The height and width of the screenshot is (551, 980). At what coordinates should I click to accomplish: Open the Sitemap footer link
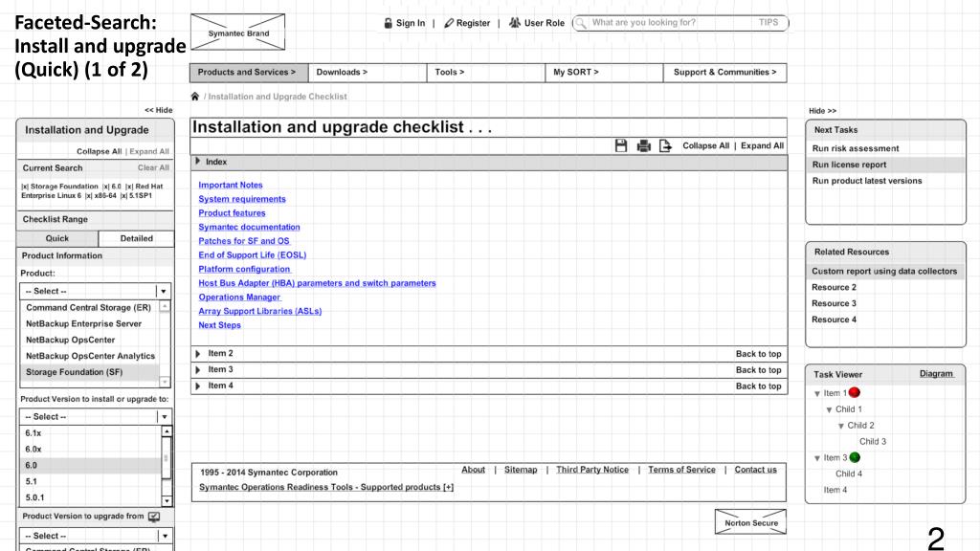tap(521, 470)
